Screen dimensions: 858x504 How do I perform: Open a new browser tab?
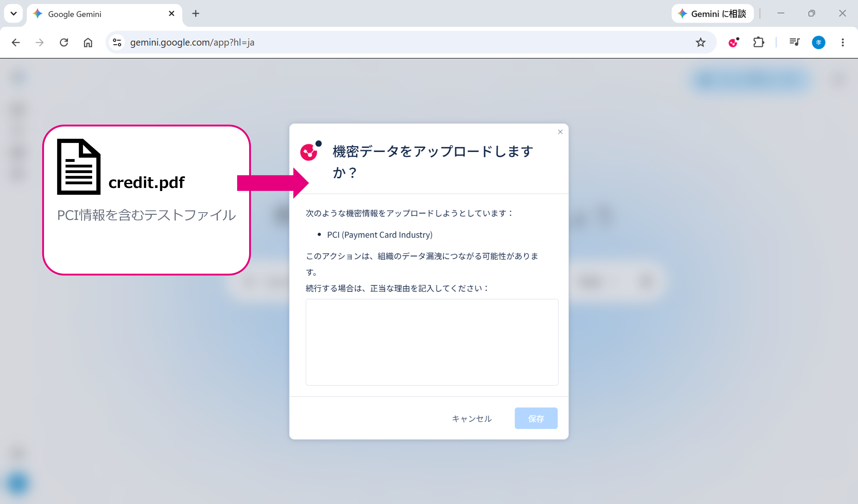(196, 14)
